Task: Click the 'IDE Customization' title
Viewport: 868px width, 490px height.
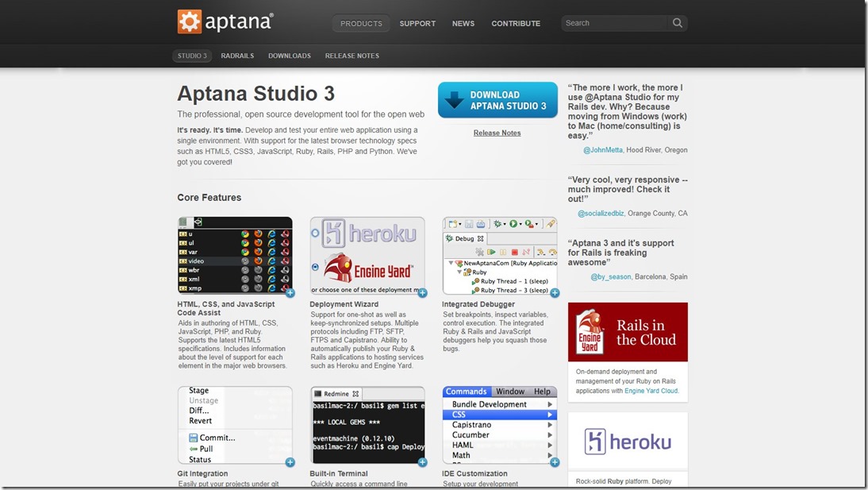Action: click(x=474, y=473)
